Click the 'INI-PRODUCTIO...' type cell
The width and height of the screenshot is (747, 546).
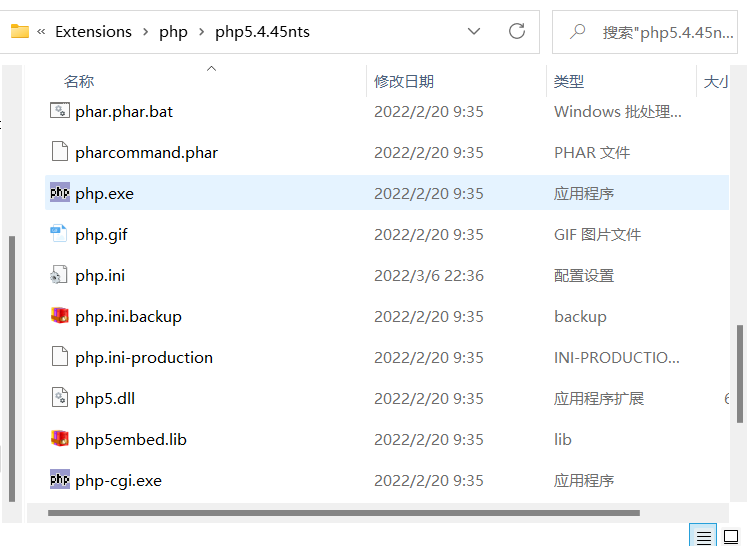(616, 357)
